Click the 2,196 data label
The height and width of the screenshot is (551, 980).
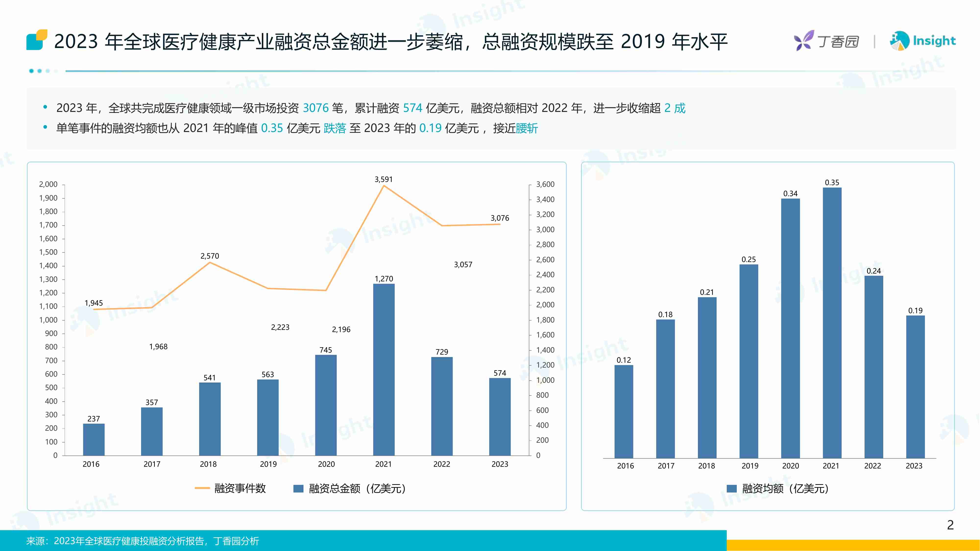[x=341, y=330]
